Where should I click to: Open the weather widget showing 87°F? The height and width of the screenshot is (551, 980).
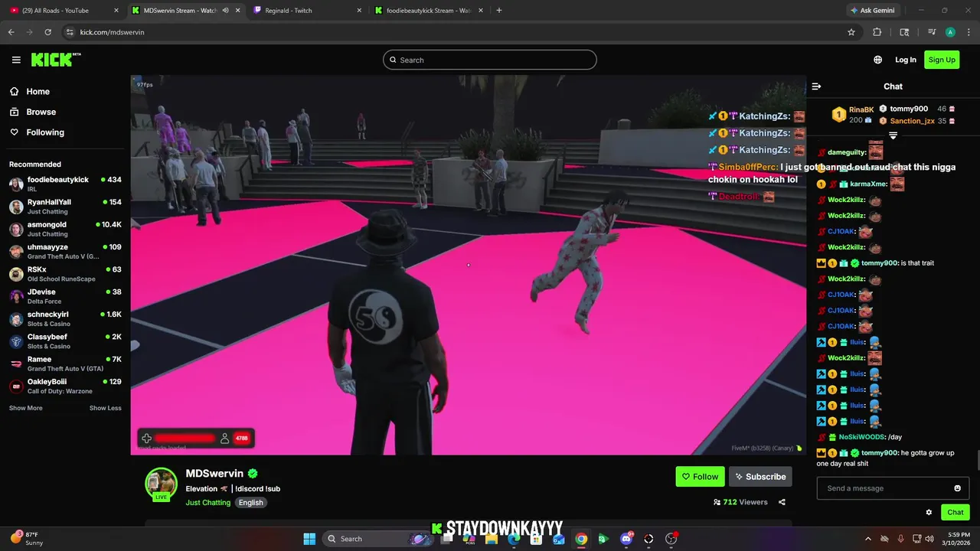[x=27, y=538]
